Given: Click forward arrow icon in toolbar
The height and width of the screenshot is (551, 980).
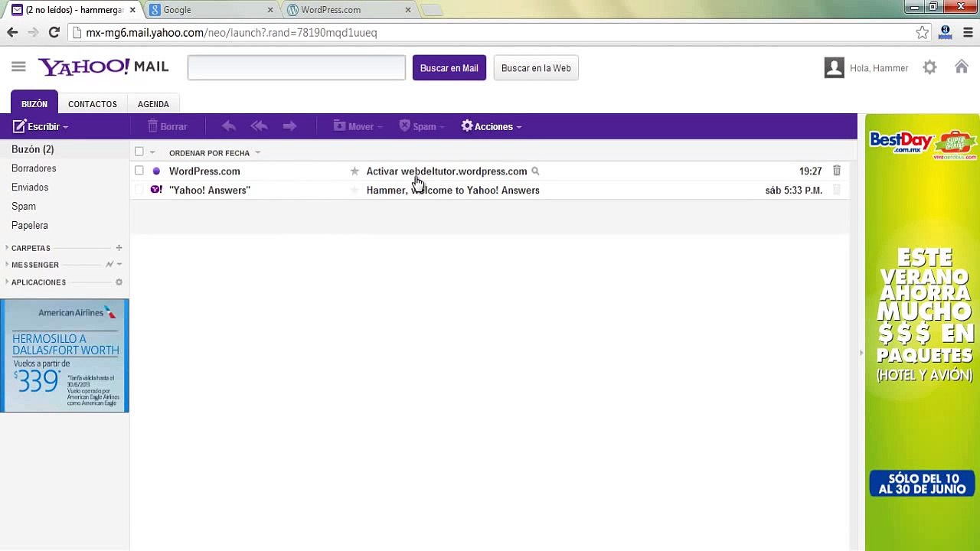Looking at the screenshot, I should pos(289,126).
